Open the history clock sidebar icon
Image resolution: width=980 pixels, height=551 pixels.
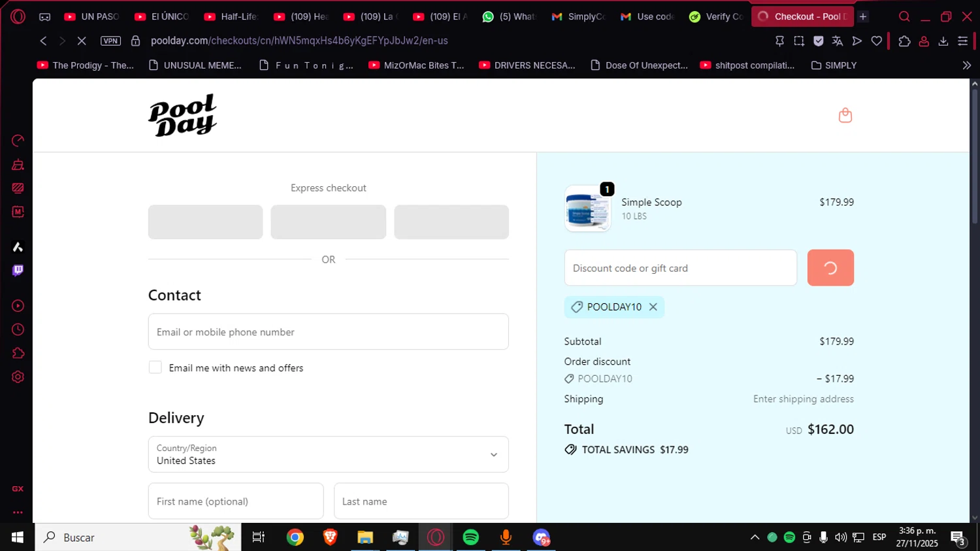[x=18, y=329]
